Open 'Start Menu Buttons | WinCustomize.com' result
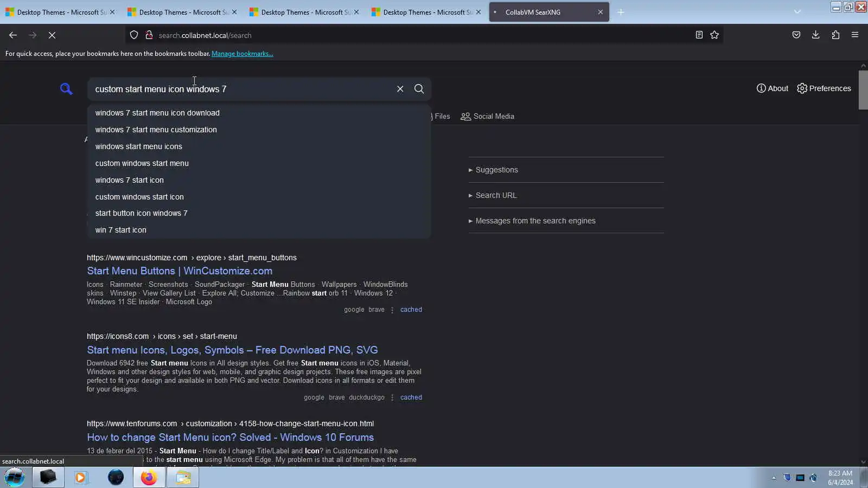Image resolution: width=868 pixels, height=488 pixels. pyautogui.click(x=180, y=271)
